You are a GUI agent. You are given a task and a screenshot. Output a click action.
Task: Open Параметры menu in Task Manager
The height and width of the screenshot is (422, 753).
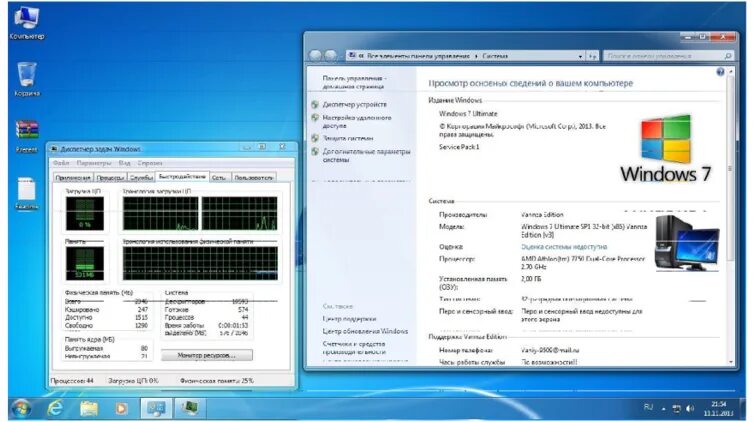94,163
